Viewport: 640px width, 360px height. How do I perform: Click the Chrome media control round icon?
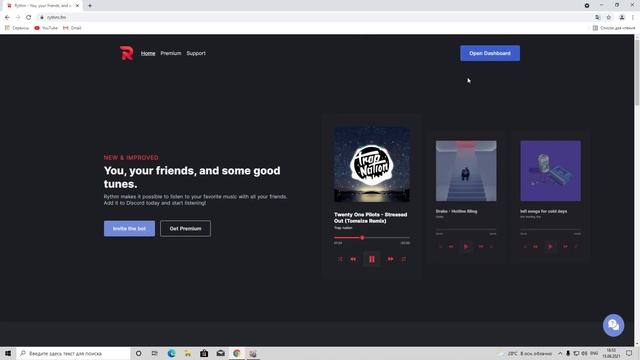587,6
